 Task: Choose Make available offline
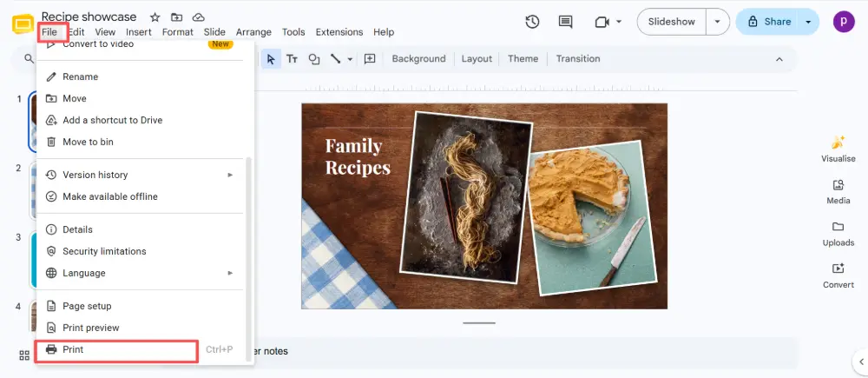tap(140, 196)
